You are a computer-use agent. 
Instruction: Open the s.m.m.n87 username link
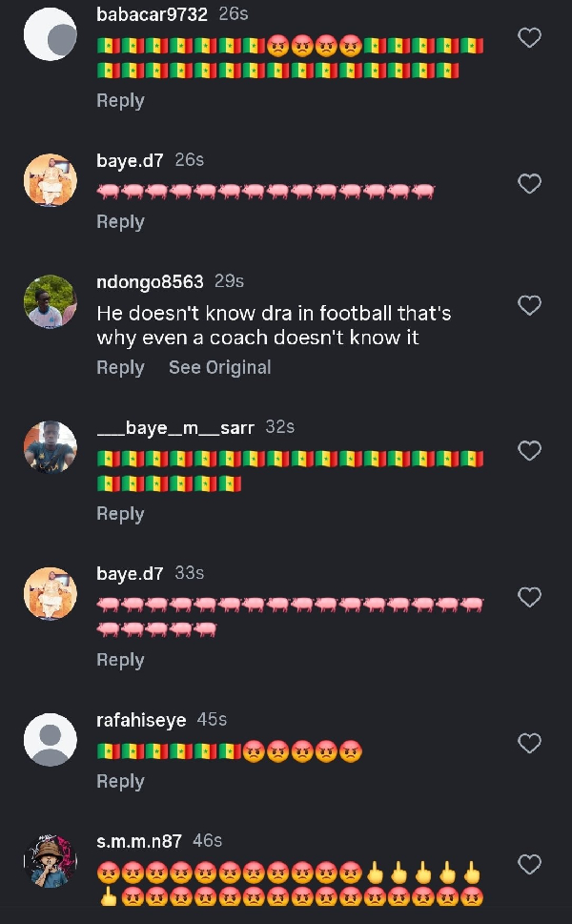tap(141, 840)
